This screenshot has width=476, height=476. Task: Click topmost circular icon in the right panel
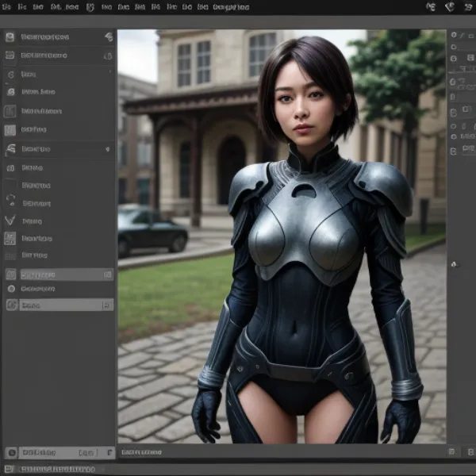point(453,35)
